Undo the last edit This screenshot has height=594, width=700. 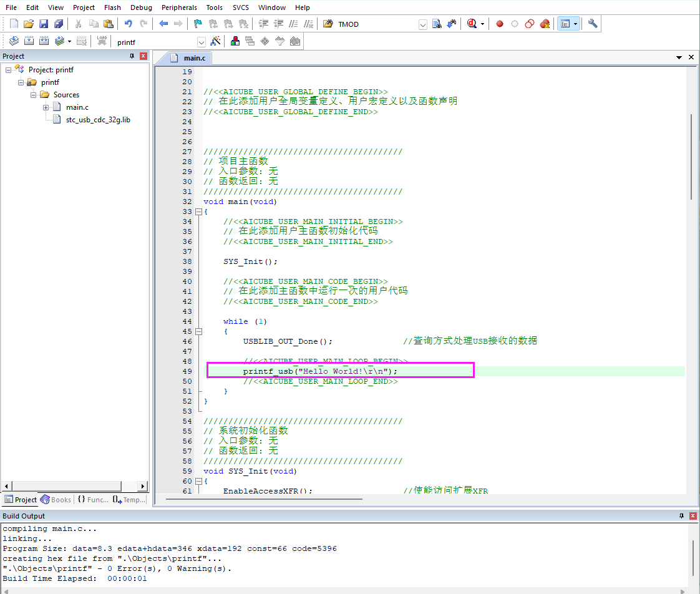128,24
